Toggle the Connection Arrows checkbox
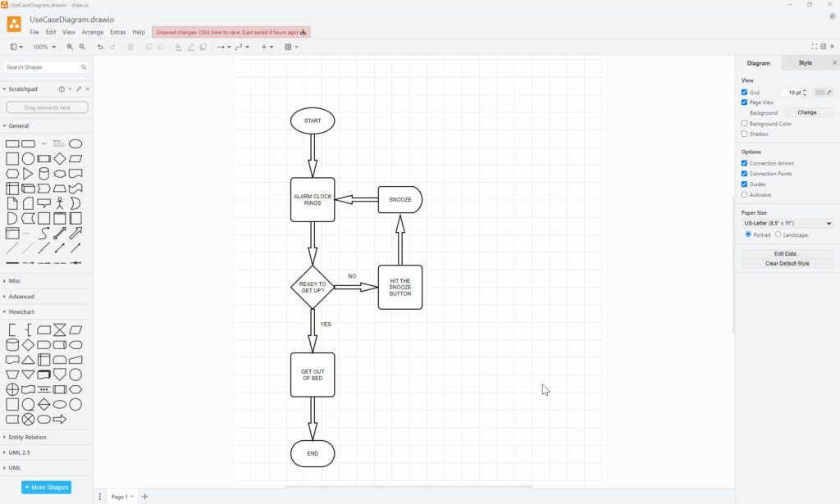Screen dimensions: 840x504 [x=744, y=163]
